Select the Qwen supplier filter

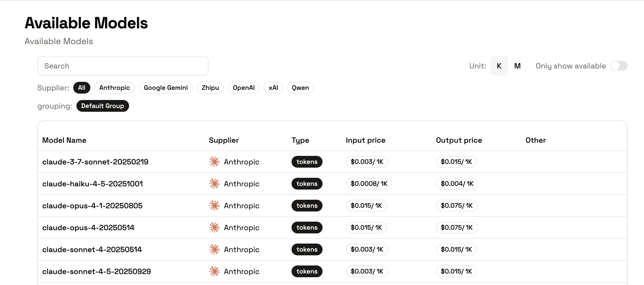(x=300, y=87)
